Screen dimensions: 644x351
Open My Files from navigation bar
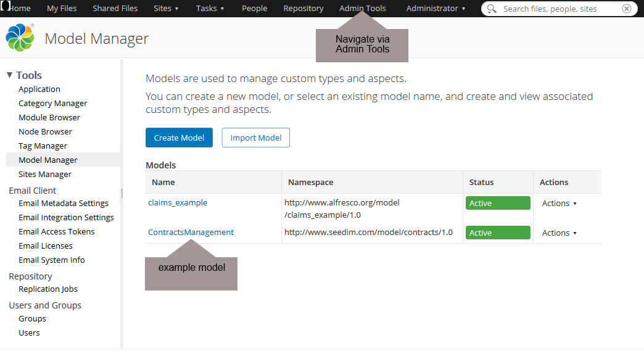[x=62, y=8]
